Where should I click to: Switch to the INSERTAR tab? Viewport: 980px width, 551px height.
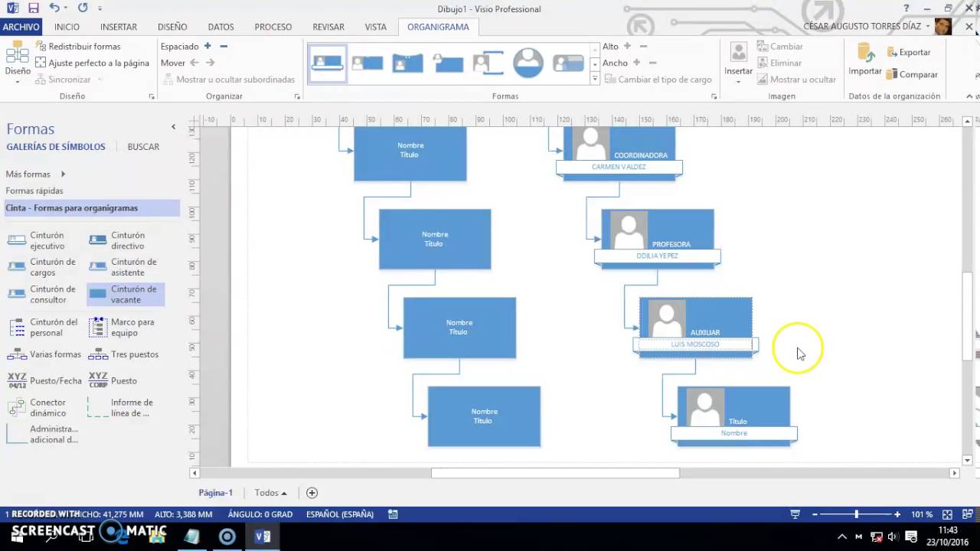click(119, 27)
